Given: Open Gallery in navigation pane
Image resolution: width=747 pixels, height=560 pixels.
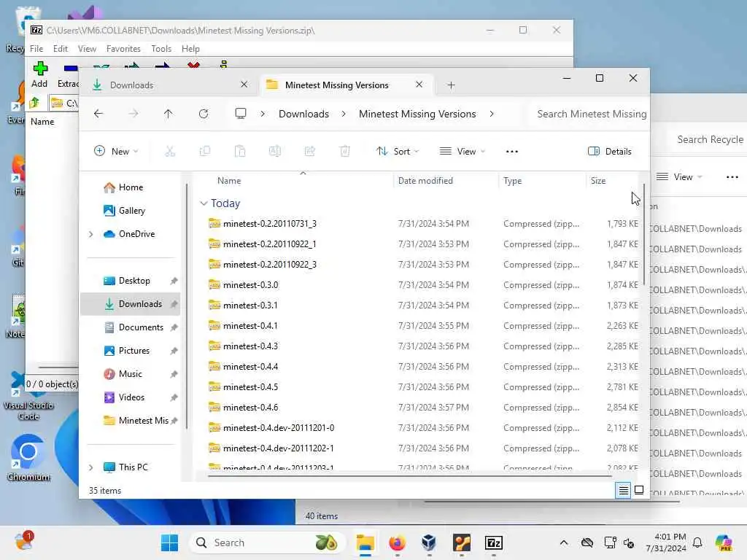Looking at the screenshot, I should click(x=130, y=211).
